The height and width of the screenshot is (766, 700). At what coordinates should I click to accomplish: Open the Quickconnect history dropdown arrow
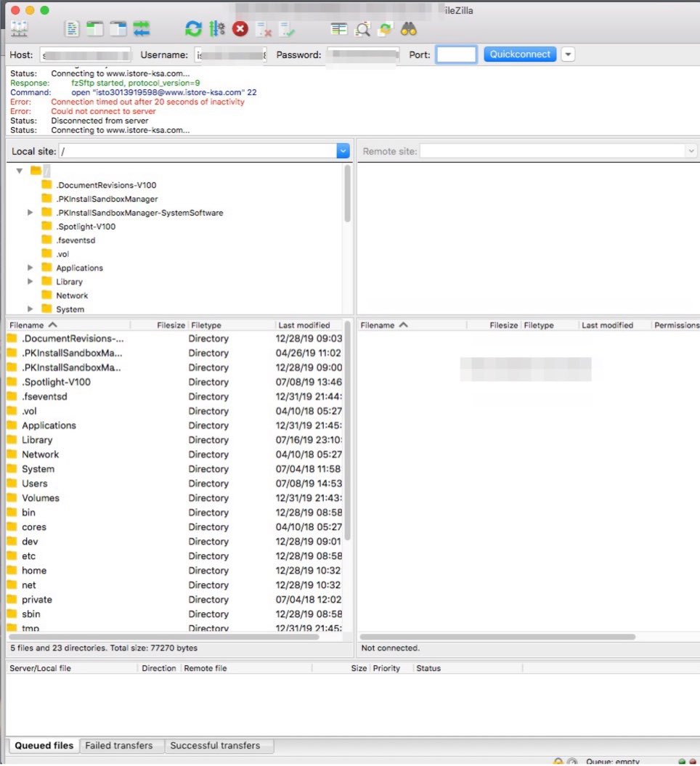point(568,54)
